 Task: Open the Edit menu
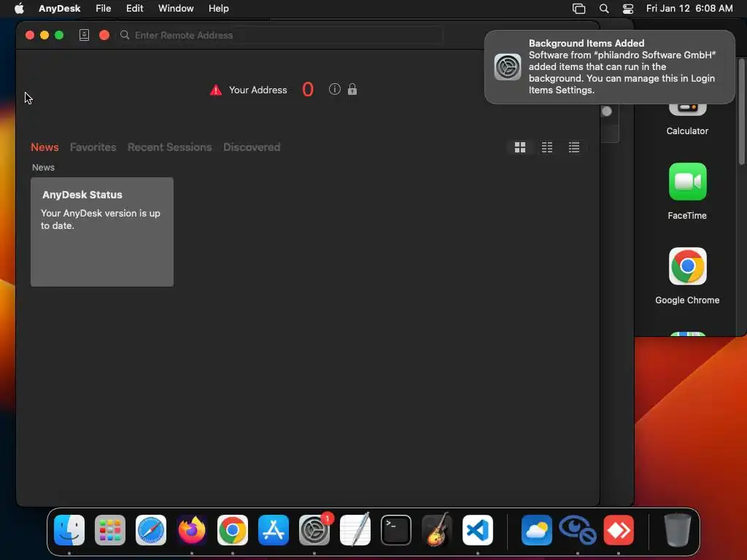[135, 9]
